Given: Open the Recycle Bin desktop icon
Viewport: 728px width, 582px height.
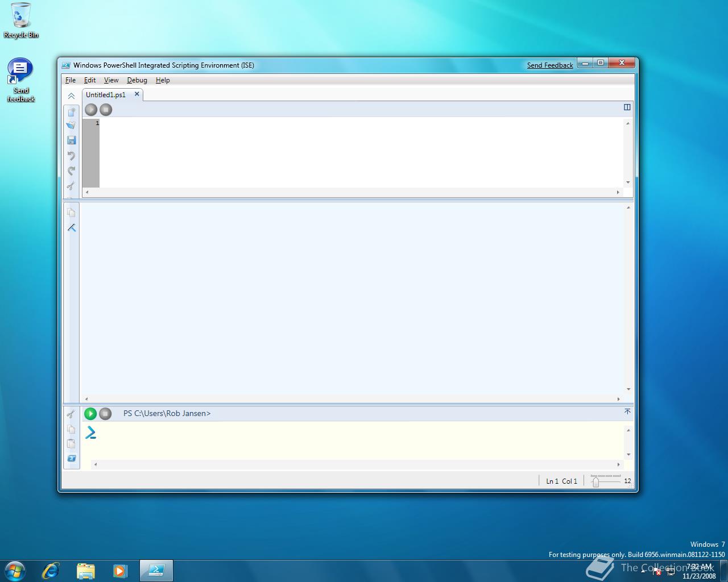Looking at the screenshot, I should [x=21, y=20].
